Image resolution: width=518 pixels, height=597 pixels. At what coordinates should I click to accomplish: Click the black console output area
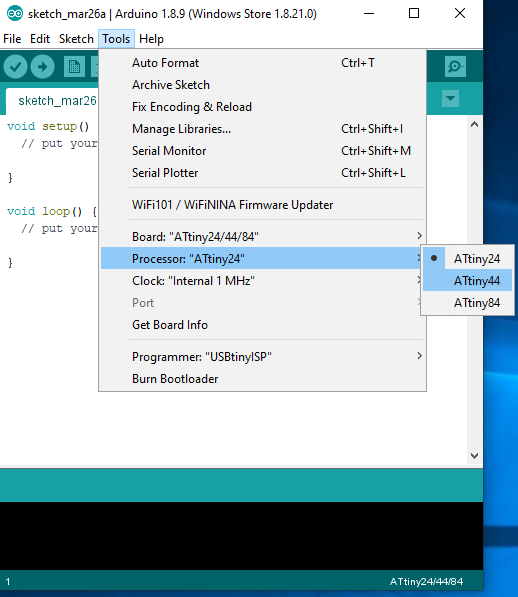(241, 536)
